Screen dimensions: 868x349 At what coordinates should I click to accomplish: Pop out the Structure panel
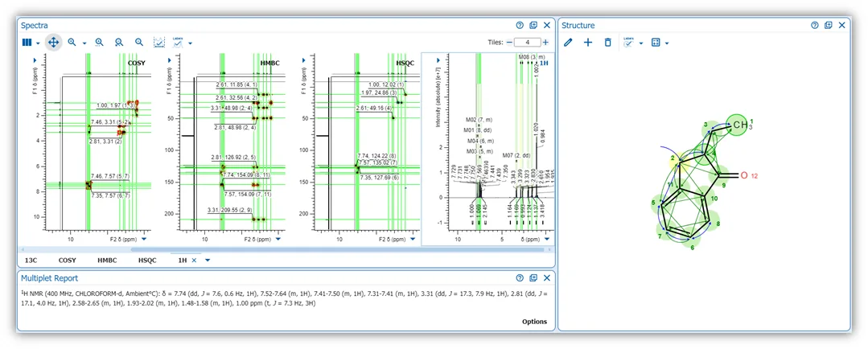(828, 25)
